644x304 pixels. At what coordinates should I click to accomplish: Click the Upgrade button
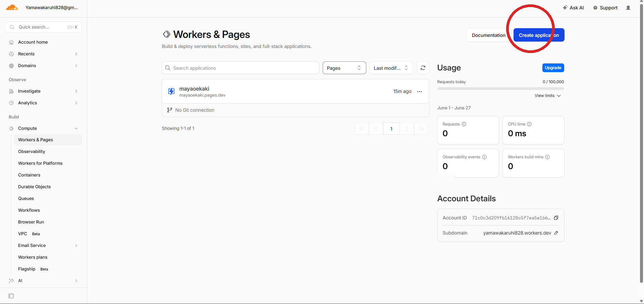tap(553, 68)
